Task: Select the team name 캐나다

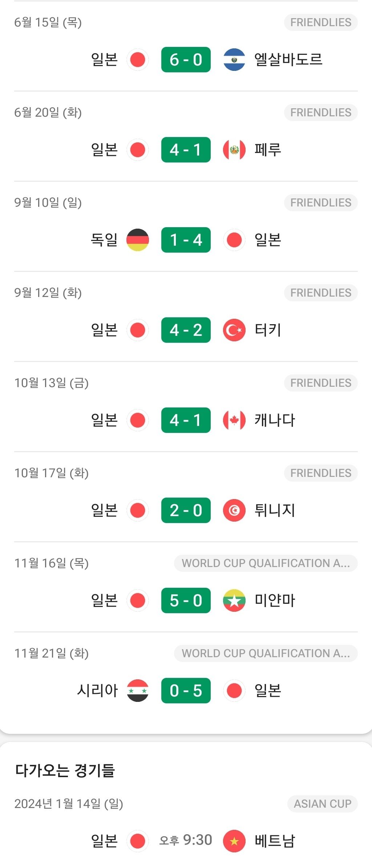Action: pyautogui.click(x=275, y=420)
